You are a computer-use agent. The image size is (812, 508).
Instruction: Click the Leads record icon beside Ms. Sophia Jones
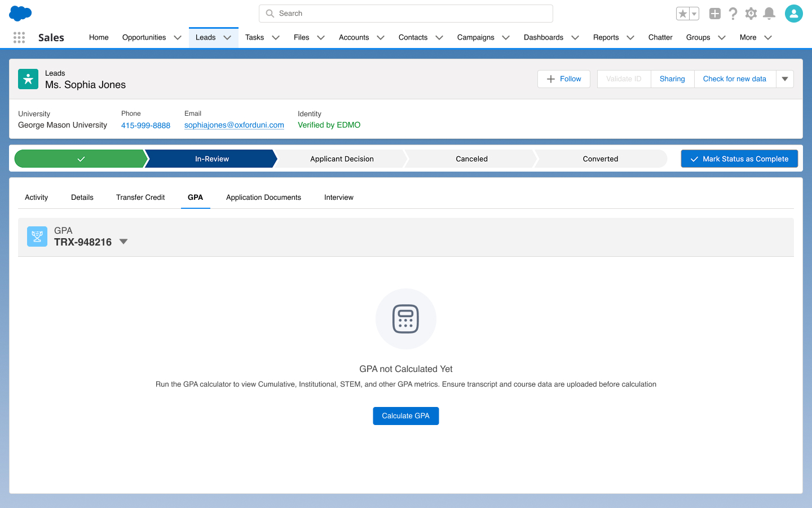[28, 79]
